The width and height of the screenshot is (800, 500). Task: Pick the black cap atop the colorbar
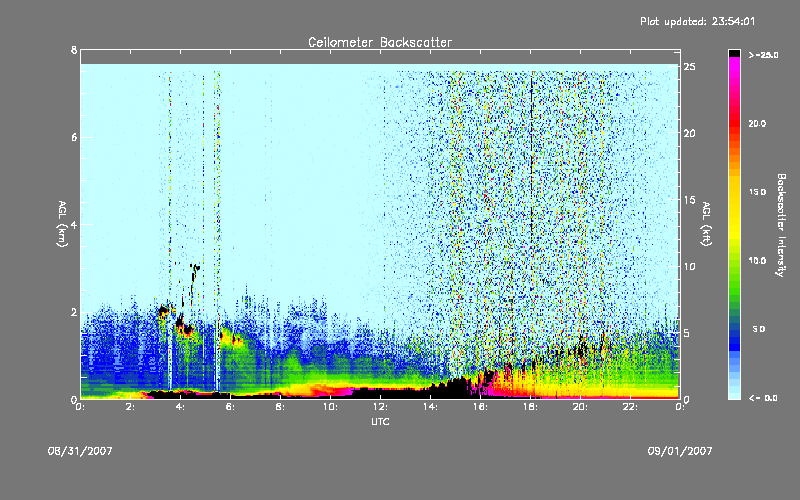pos(734,53)
